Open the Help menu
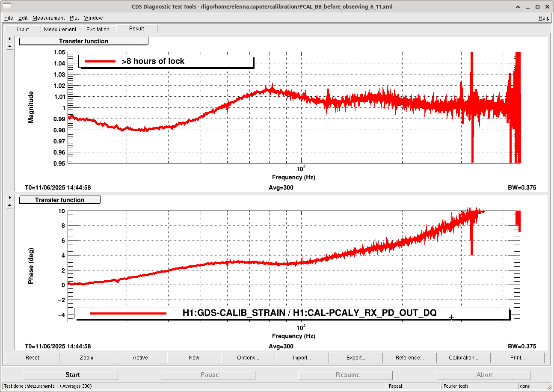Viewport: 554px width, 392px height. click(x=544, y=18)
